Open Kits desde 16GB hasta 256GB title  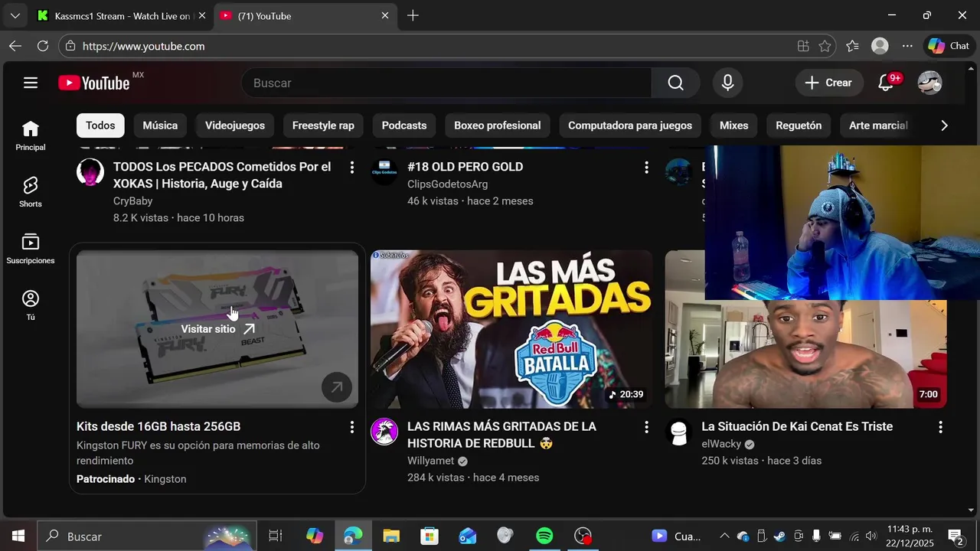point(158,426)
